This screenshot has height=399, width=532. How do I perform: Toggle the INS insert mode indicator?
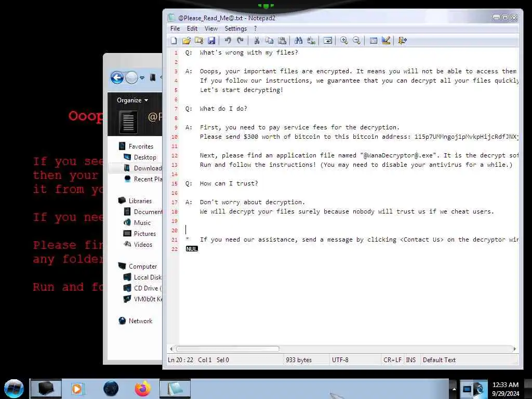coord(410,360)
